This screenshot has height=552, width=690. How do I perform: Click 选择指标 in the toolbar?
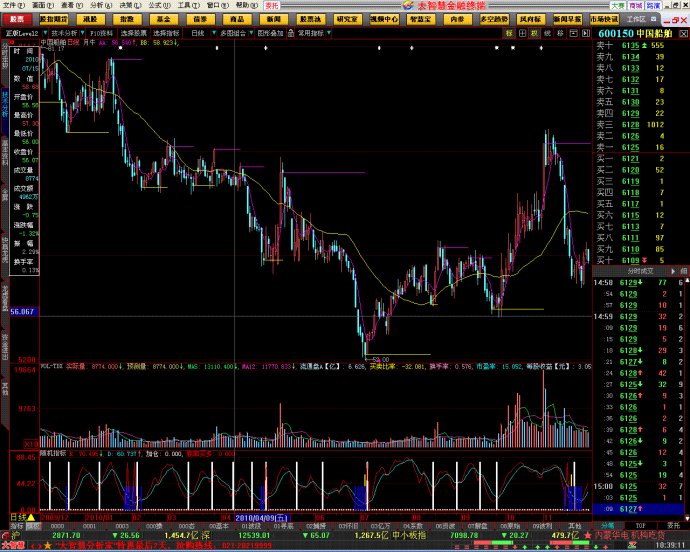pyautogui.click(x=166, y=33)
